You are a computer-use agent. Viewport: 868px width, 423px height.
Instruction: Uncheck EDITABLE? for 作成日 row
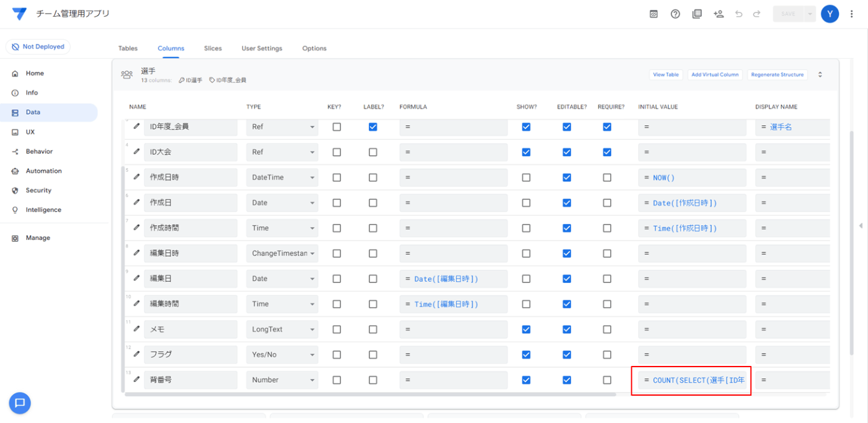point(567,203)
